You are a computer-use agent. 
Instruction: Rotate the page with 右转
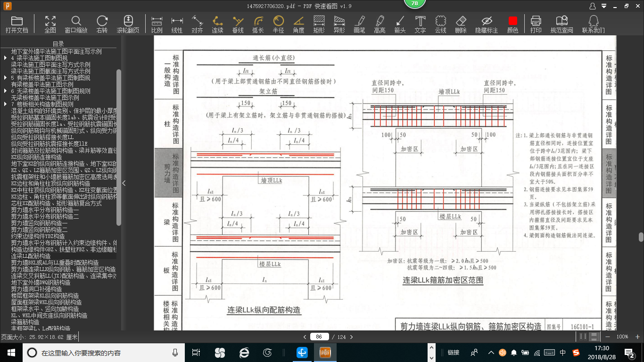point(102,24)
